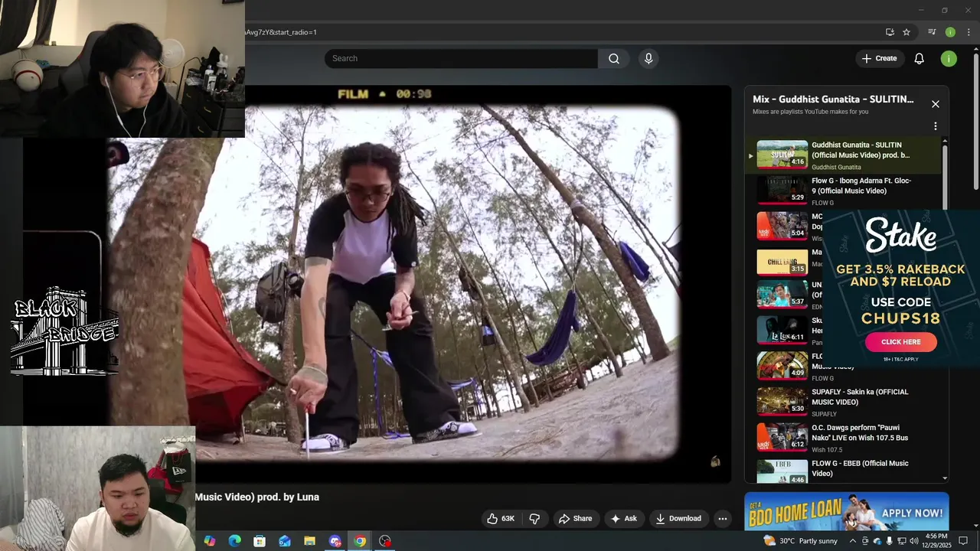Image resolution: width=980 pixels, height=551 pixels.
Task: Open the Chill Lang 3:15 thumbnail
Action: [x=782, y=261]
